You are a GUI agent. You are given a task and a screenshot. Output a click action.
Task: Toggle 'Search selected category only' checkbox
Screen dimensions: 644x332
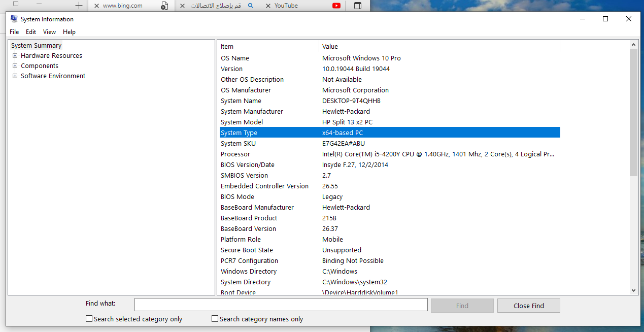pyautogui.click(x=89, y=319)
